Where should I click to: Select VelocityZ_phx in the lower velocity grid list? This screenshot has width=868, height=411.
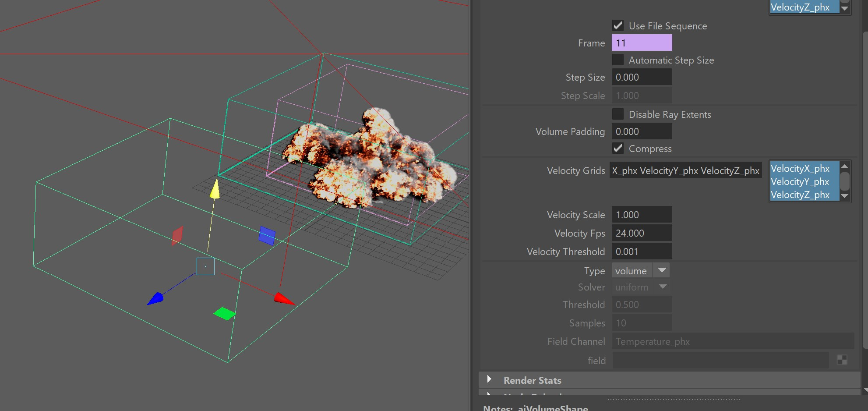point(804,195)
